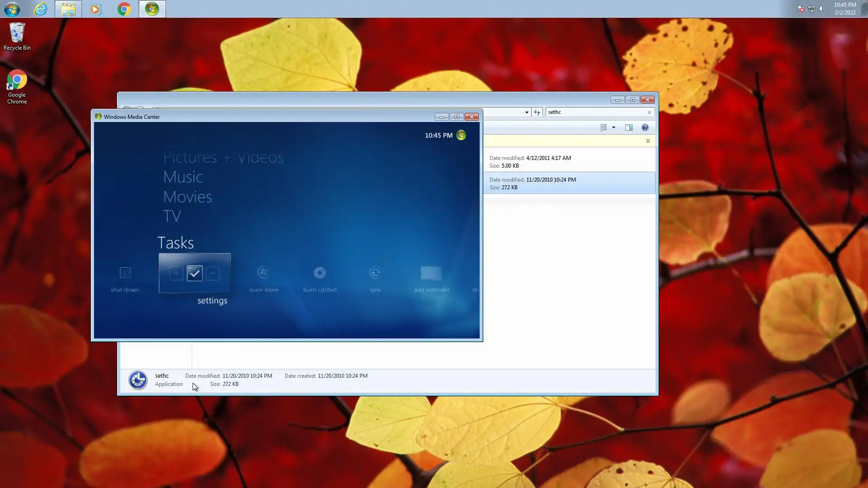This screenshot has height=488, width=868.
Task: Open the learn more task
Action: pos(264,273)
